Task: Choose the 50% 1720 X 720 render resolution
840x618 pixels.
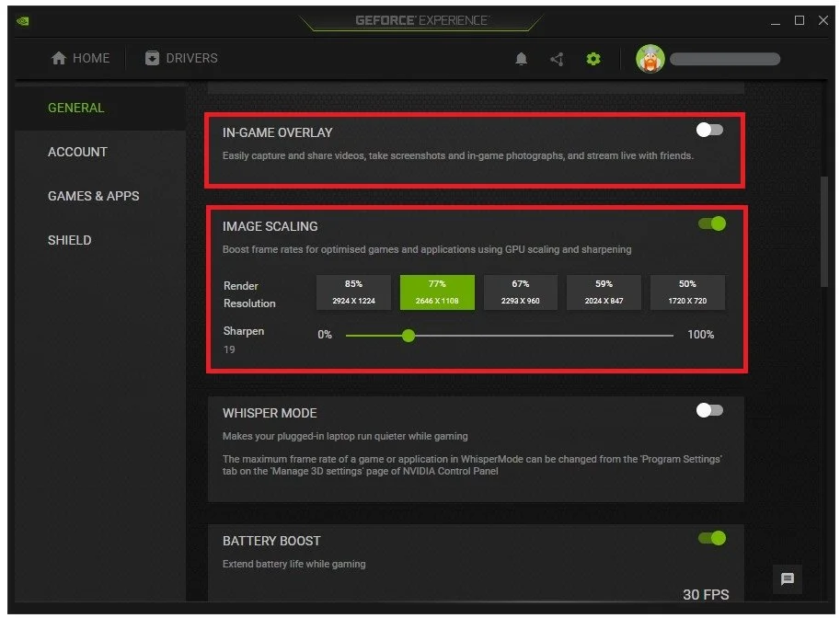Action: [x=687, y=292]
